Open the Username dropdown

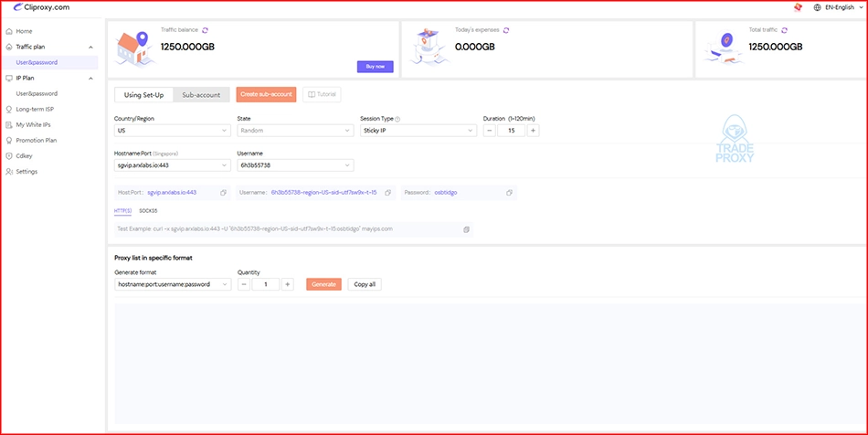coord(295,164)
